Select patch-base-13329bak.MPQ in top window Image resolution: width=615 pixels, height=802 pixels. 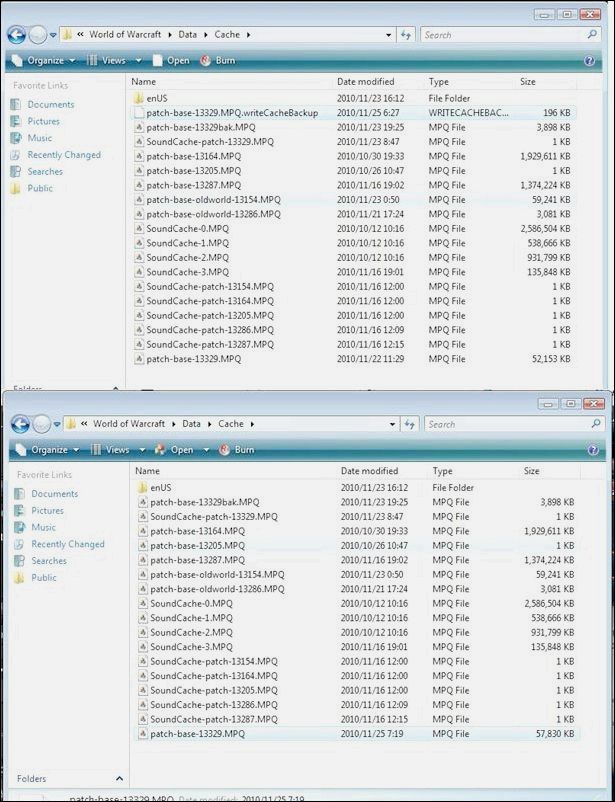[x=353, y=127]
